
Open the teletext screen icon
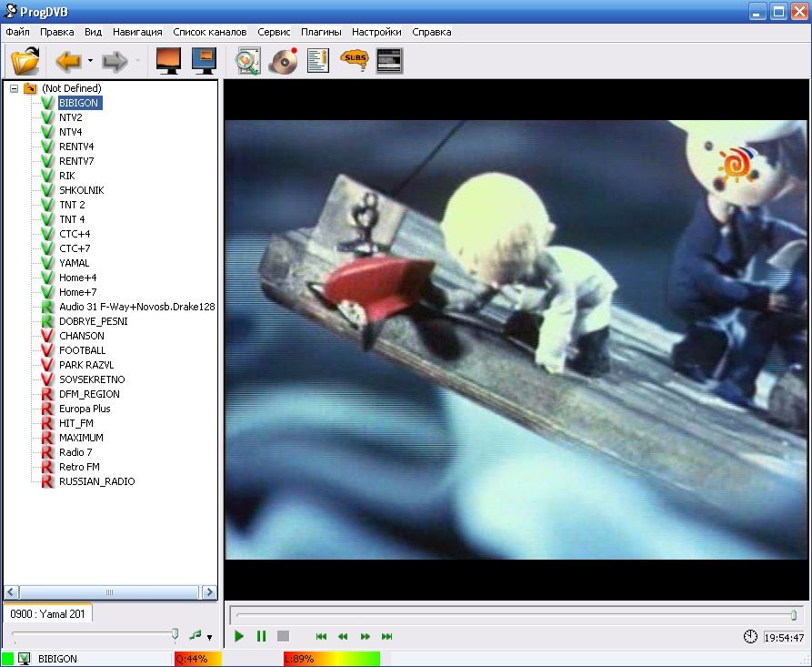click(x=389, y=61)
